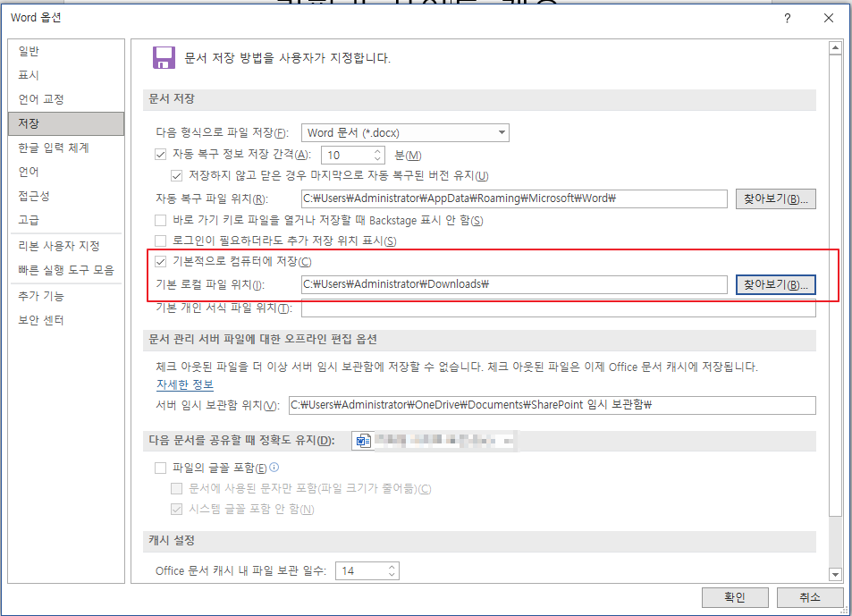Click the Word document icon in fidelity dropdown

(x=363, y=441)
